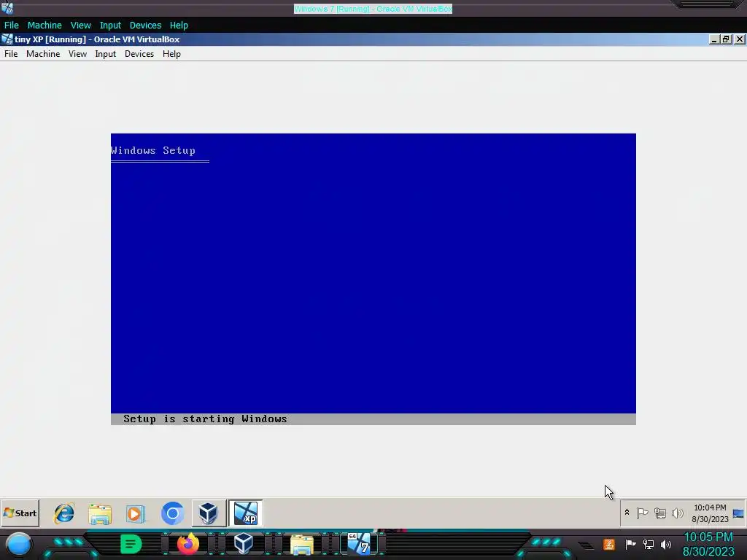This screenshot has width=747, height=560.
Task: Open Devices menu of tiny XP window
Action: (x=139, y=54)
